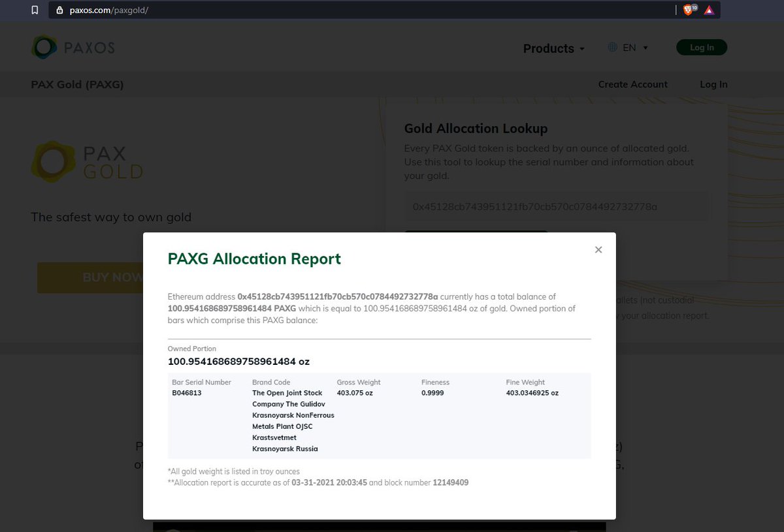Expand the EN language selector
The height and width of the screenshot is (532, 784).
635,48
